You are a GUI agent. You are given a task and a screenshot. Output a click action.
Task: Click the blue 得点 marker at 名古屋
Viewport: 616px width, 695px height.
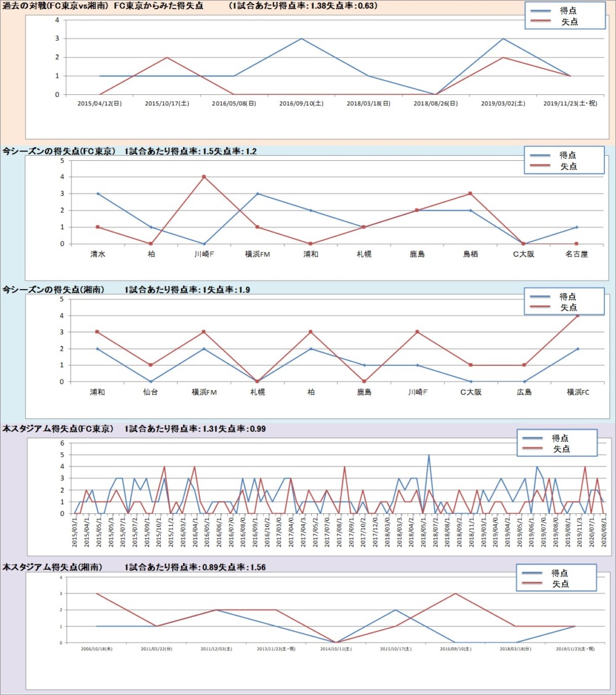coord(577,227)
